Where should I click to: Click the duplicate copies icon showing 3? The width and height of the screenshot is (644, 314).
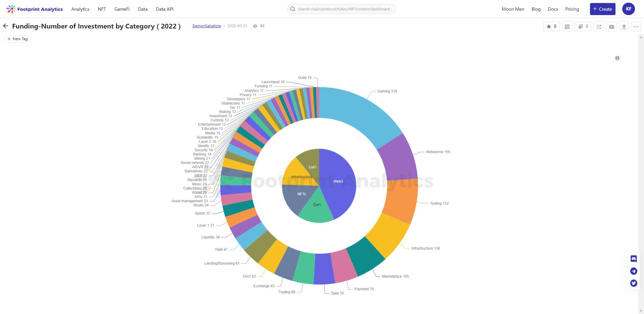pos(583,26)
